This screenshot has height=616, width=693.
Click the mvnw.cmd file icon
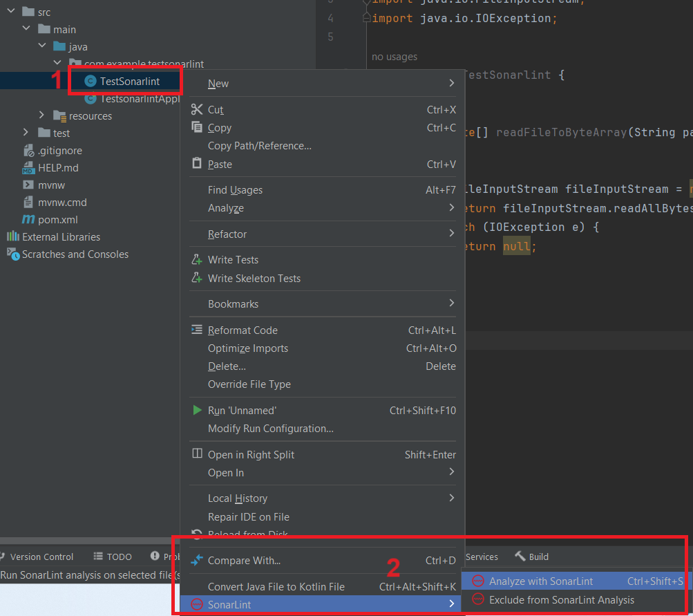click(x=28, y=202)
